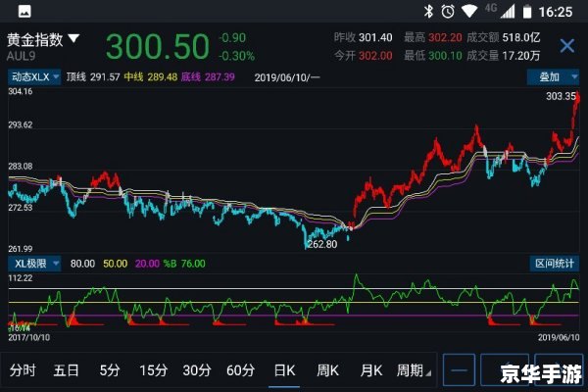Select the 30分 period tab
588x392 pixels.
pos(197,370)
